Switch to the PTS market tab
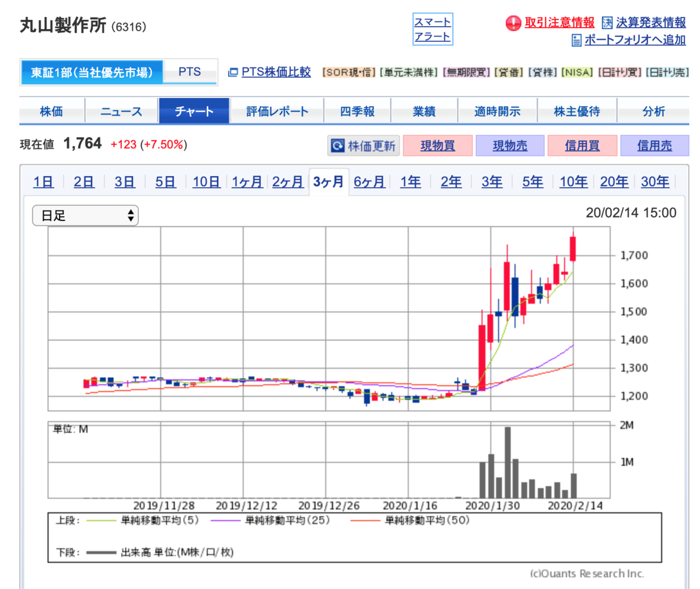This screenshot has height=589, width=700. [x=190, y=72]
